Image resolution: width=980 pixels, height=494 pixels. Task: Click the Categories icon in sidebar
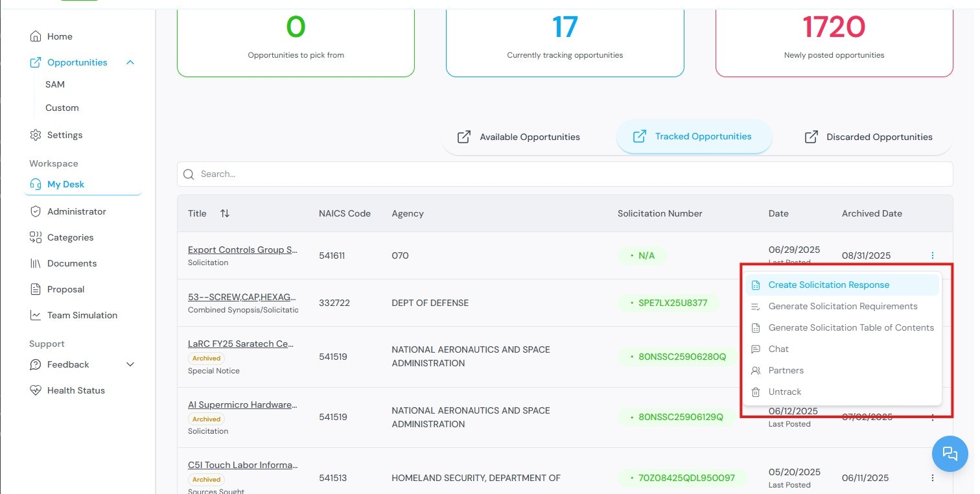pos(36,237)
